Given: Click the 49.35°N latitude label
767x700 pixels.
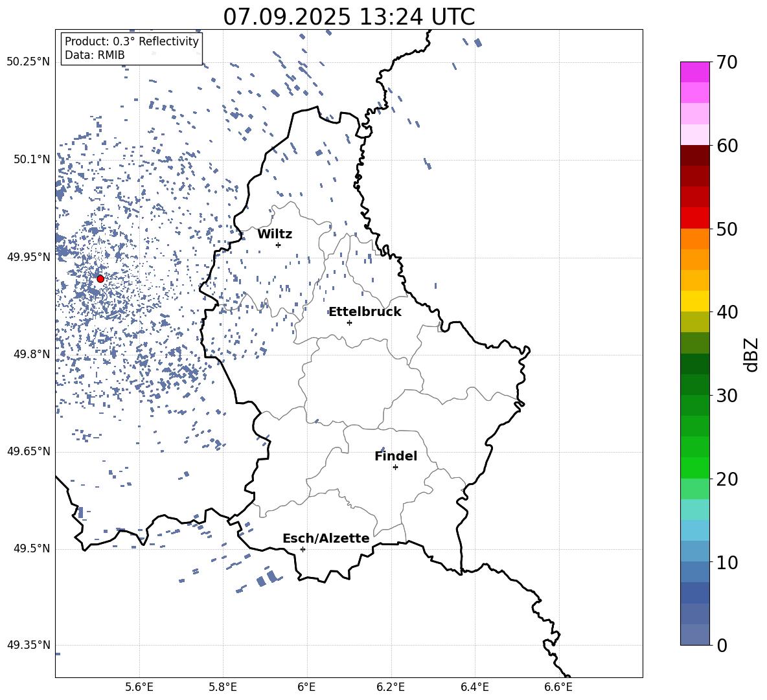Looking at the screenshot, I should (29, 645).
